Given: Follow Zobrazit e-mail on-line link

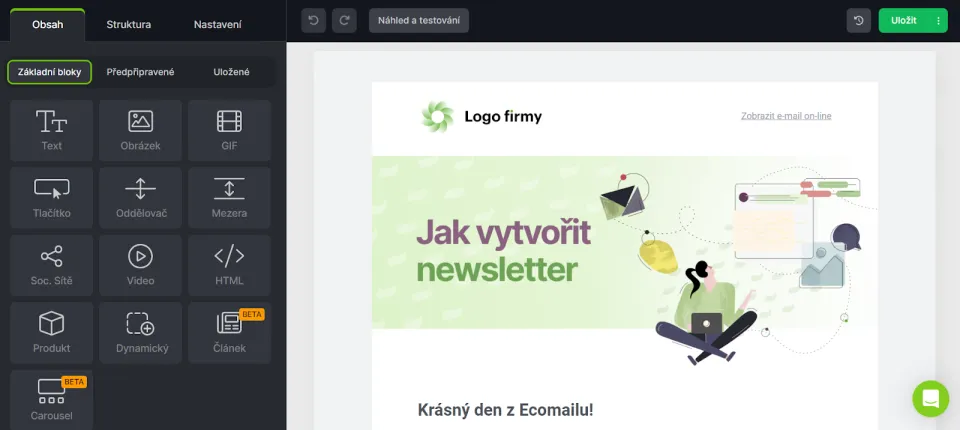Looking at the screenshot, I should pos(786,116).
